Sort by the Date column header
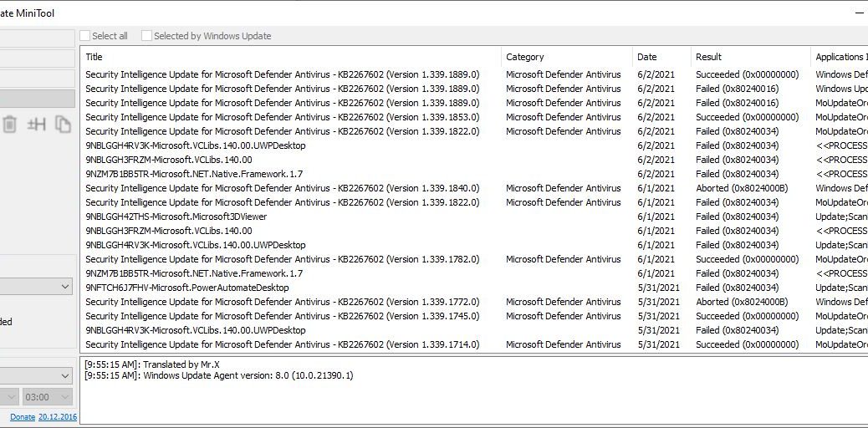Viewport: 868px width, 428px height. pos(661,57)
